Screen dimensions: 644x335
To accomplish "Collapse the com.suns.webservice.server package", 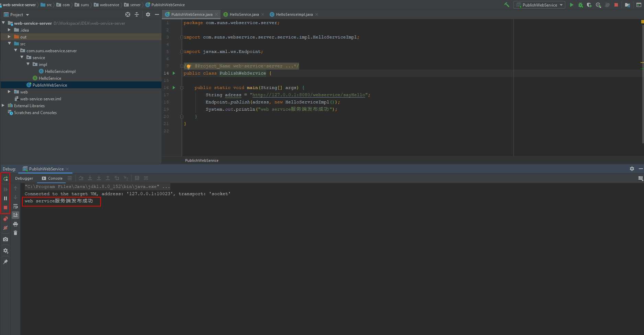I will (x=15, y=51).
